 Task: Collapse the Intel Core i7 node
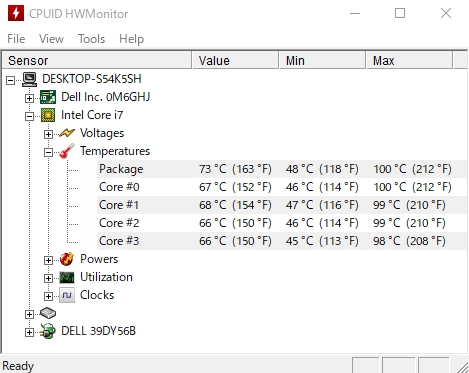coord(29,116)
